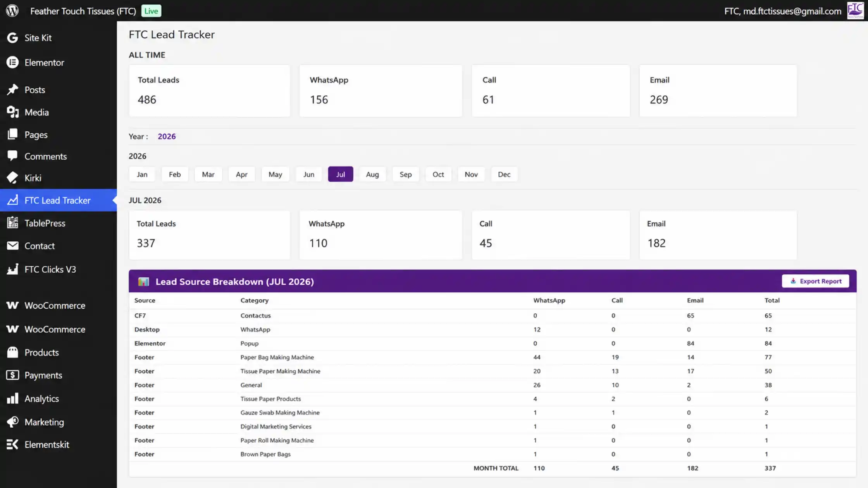Open Payments menu item
Image resolution: width=868 pixels, height=488 pixels.
point(58,375)
